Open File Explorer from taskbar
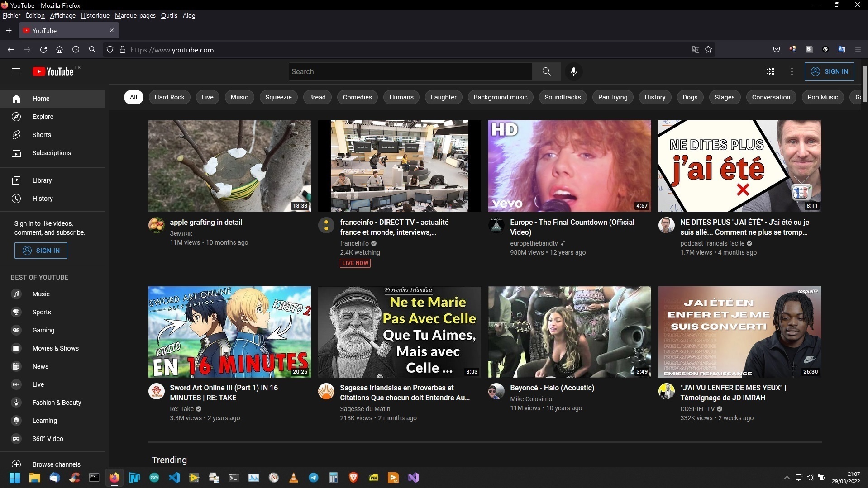Screen dimensions: 868x488 35,478
